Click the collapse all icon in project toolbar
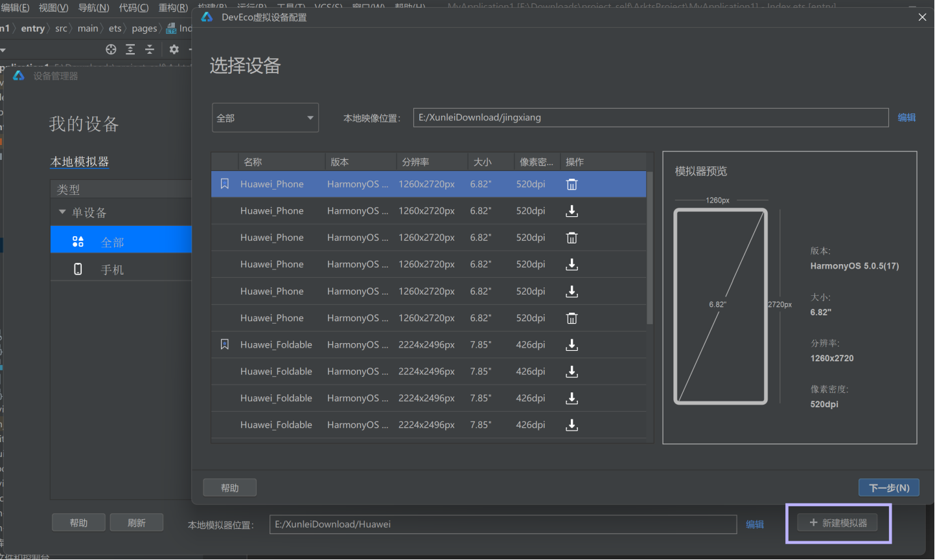Viewport: 935px width, 560px height. point(150,49)
